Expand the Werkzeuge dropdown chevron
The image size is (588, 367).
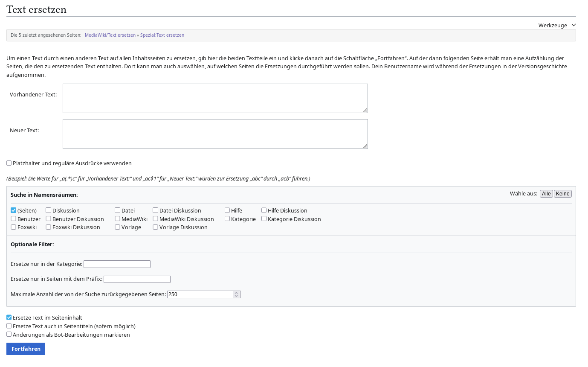click(574, 25)
